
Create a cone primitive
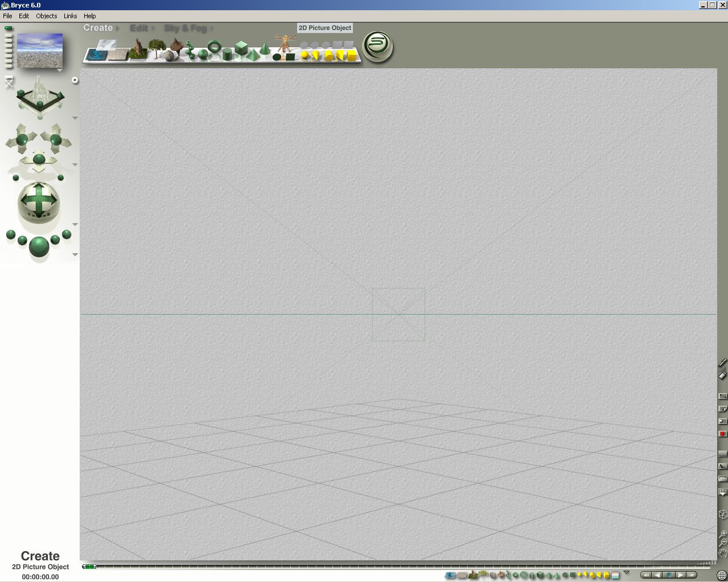265,48
